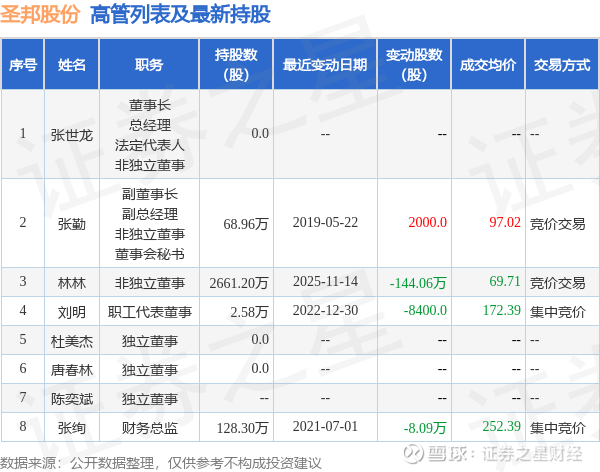Click the change value -144.06万

(418, 283)
